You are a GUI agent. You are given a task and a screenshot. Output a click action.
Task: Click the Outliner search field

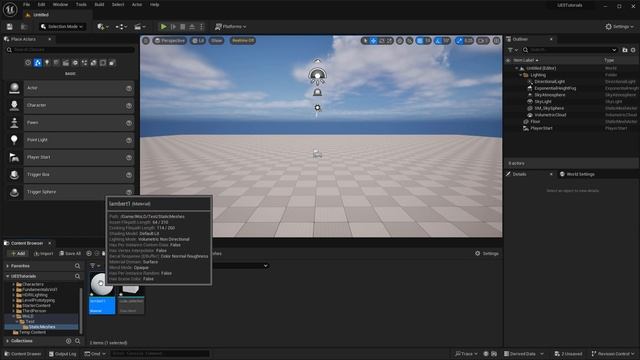[x=570, y=50]
